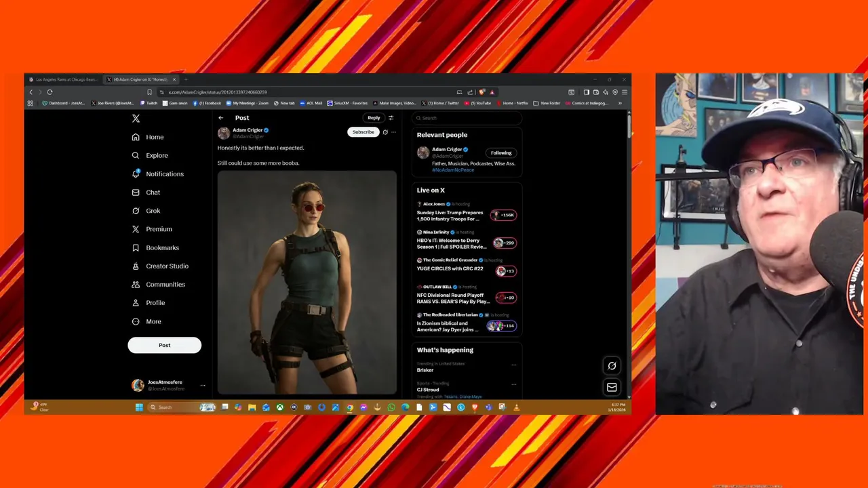Toggle the Following button for Adam Crigler
Screen dimensions: 868x488
point(501,153)
